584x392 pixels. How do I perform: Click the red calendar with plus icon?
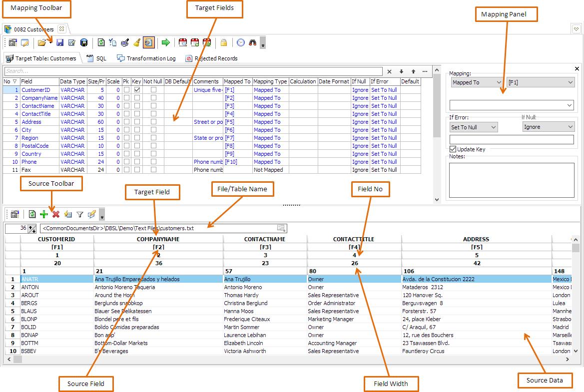[x=195, y=43]
